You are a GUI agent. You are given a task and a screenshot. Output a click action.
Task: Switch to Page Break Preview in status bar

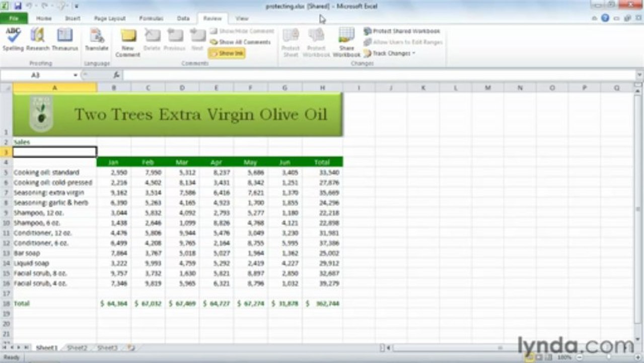[x=548, y=357]
